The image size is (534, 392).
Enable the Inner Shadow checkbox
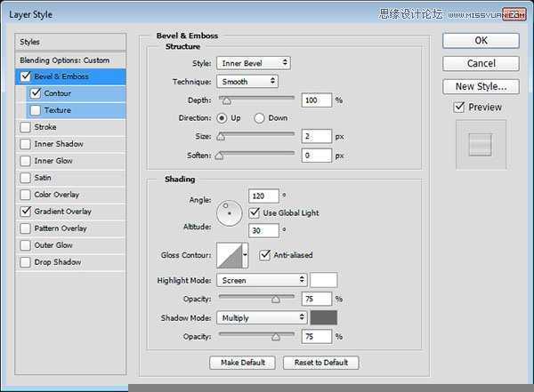click(25, 144)
